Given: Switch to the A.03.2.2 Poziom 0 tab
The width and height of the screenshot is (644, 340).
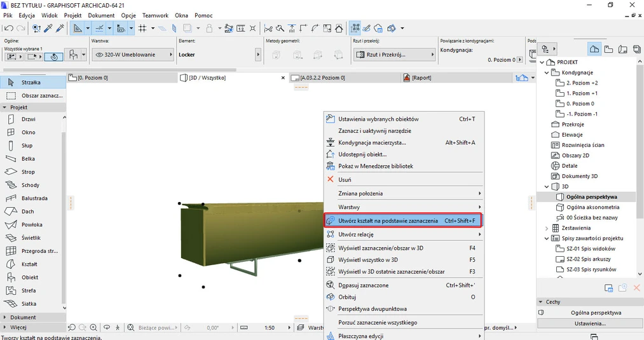Looking at the screenshot, I should coord(344,78).
